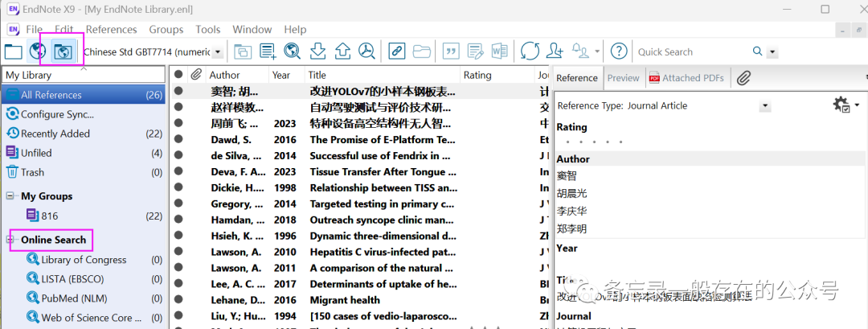Click the Help question mark icon
This screenshot has width=868, height=329.
[x=618, y=51]
